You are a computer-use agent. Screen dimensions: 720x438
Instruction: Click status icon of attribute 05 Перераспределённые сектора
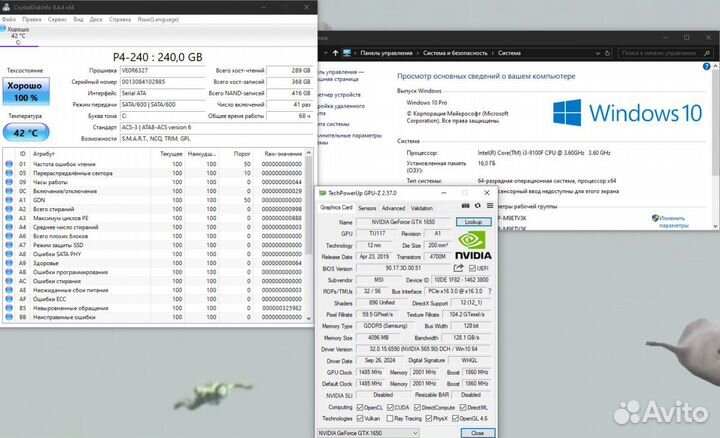point(9,173)
